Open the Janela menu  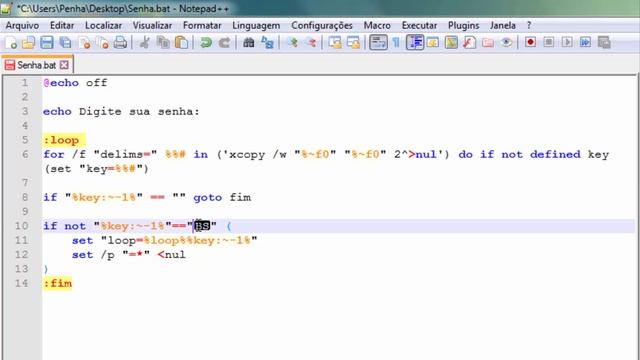tap(502, 25)
